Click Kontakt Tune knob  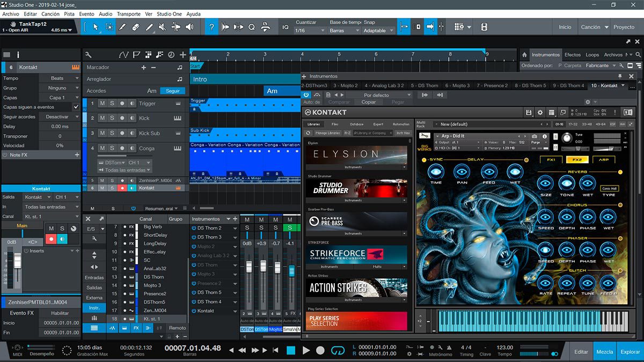point(567,138)
